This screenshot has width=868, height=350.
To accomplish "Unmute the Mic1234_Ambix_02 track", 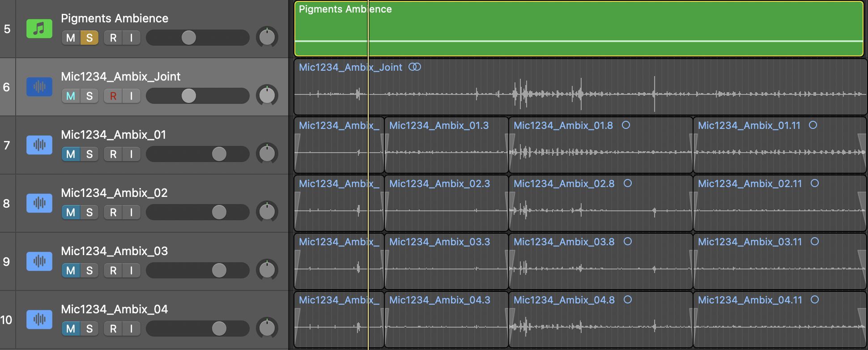I will click(x=71, y=213).
